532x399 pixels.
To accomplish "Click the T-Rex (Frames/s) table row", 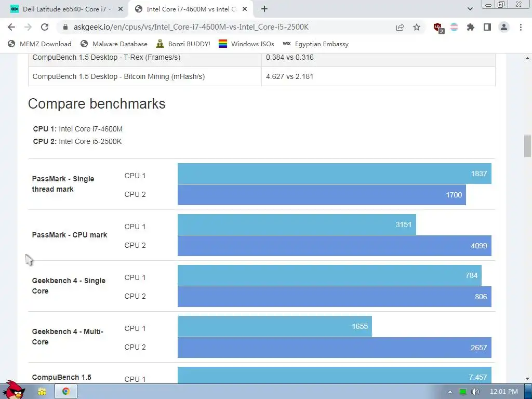I will pos(262,60).
